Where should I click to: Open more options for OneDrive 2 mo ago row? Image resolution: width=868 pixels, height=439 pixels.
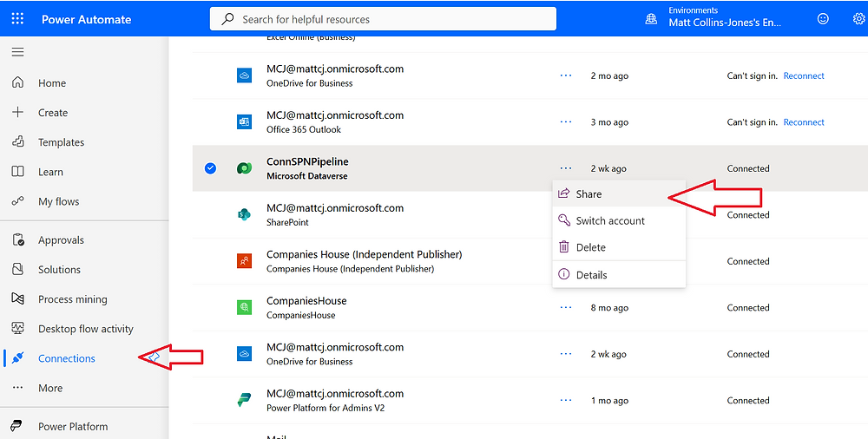tap(566, 75)
